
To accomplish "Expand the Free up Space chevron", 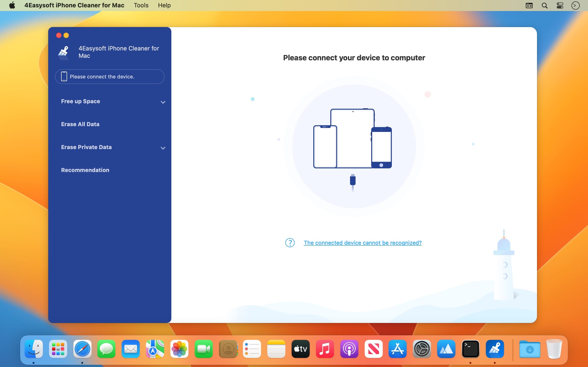I will click(x=163, y=102).
